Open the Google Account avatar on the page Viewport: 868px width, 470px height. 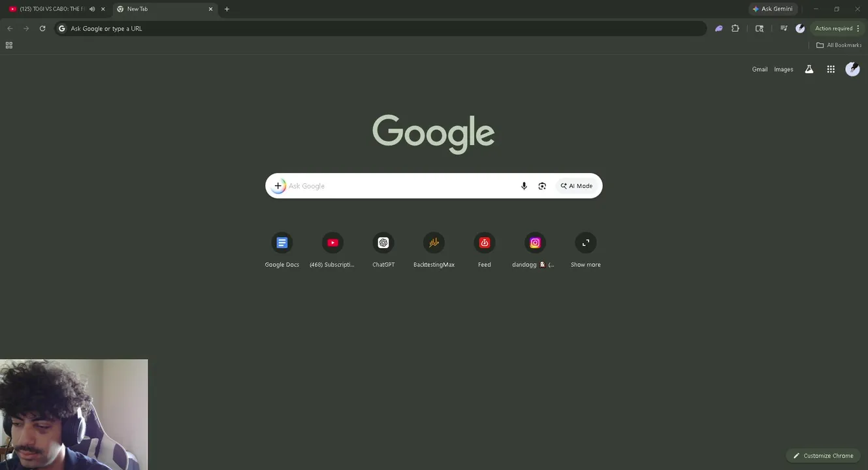852,69
